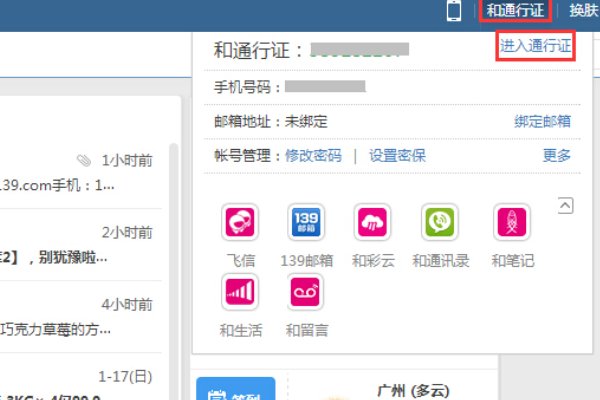Open the 和笔记 notes icon
The height and width of the screenshot is (400, 600).
tap(512, 222)
